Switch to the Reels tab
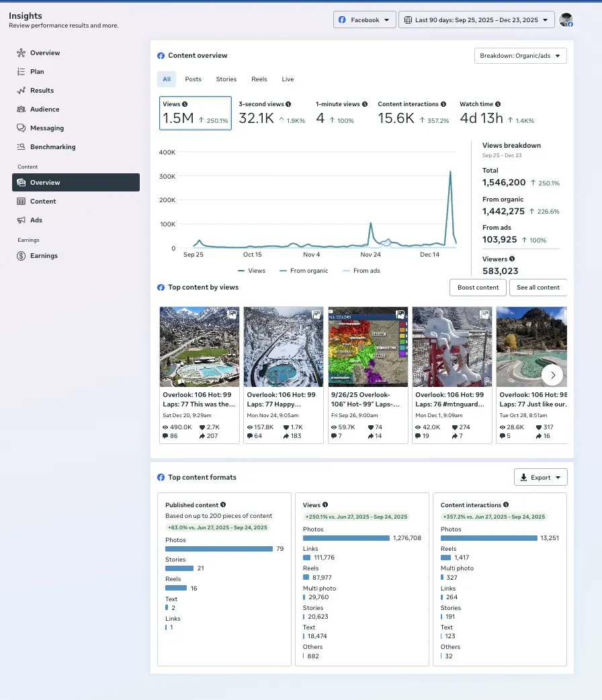602x700 pixels. pyautogui.click(x=259, y=79)
